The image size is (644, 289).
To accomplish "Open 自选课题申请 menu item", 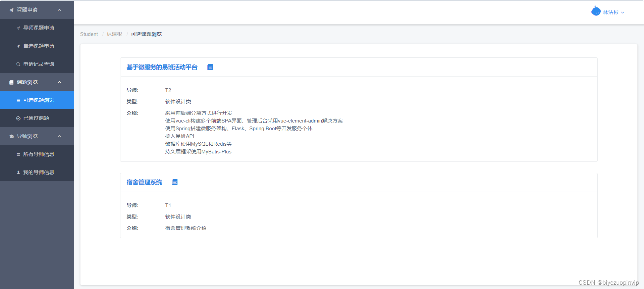I will click(x=37, y=46).
